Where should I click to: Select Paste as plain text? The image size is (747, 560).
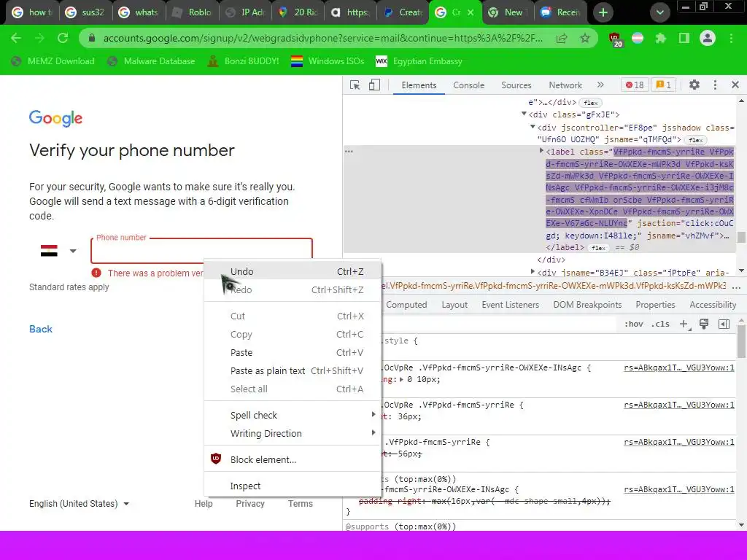[293, 370]
